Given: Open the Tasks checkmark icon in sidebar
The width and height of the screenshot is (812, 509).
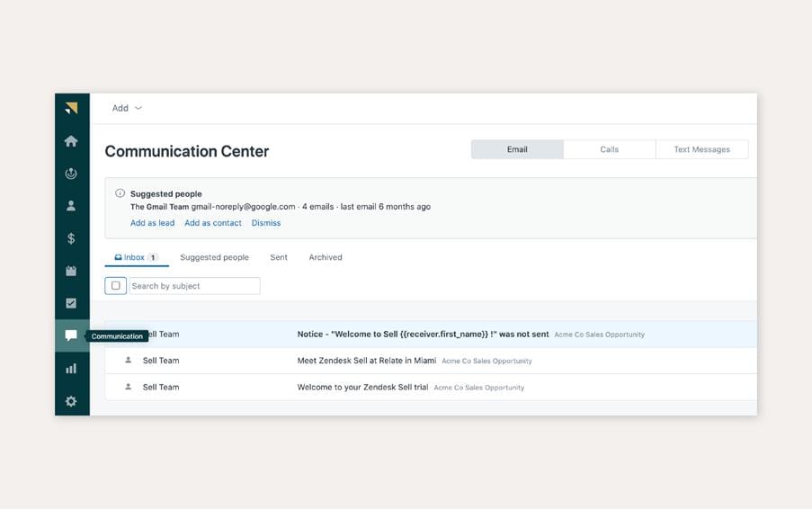Looking at the screenshot, I should 71,303.
